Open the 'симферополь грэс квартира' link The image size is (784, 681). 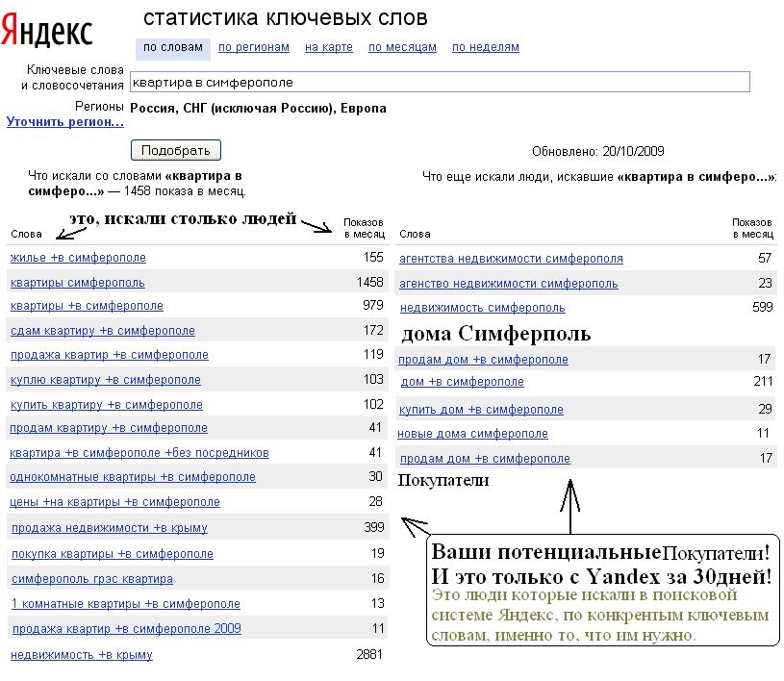92,579
